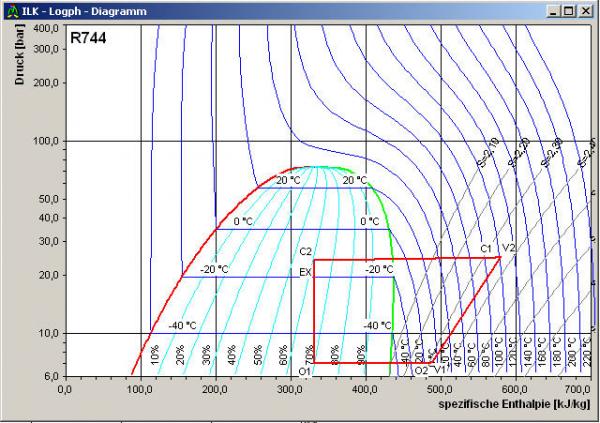Click the C1 cycle point label
Image resolution: width=600 pixels, height=423 pixels.
[485, 248]
